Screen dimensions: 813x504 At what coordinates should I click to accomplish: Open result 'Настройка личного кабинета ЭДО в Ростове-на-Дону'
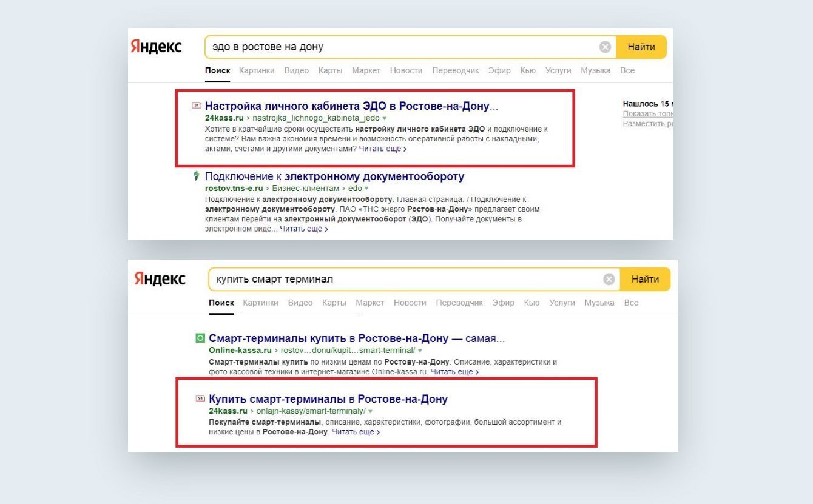tap(351, 106)
